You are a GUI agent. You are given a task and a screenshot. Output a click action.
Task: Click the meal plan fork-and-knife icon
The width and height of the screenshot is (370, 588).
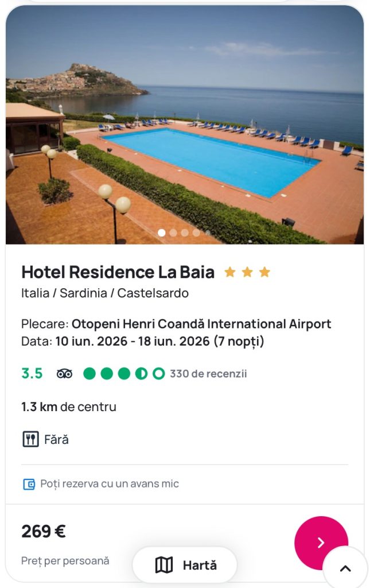point(30,440)
